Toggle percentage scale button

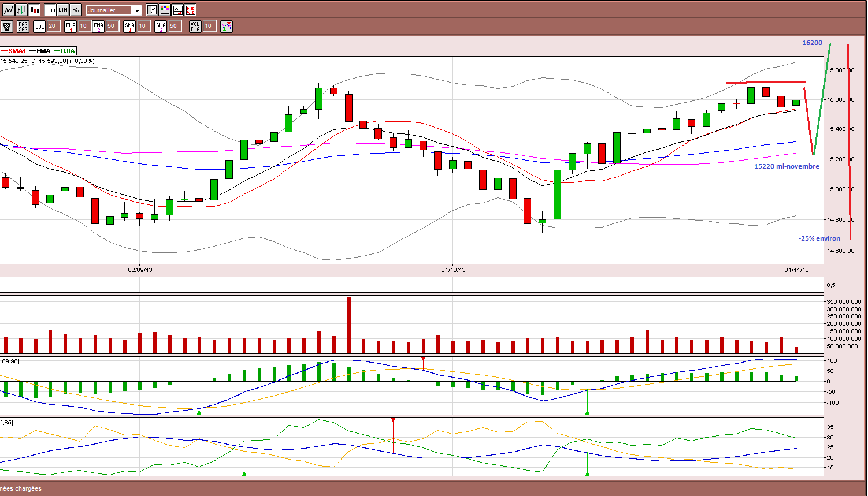(x=76, y=10)
